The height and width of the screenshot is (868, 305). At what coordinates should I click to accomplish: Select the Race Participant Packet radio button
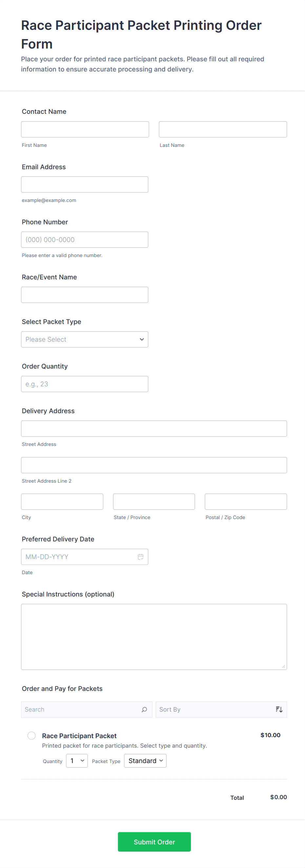pos(31,736)
